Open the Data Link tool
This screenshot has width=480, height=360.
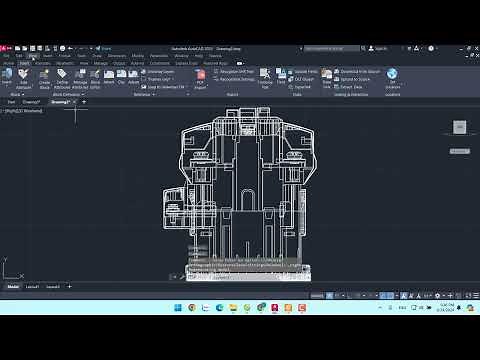[327, 78]
